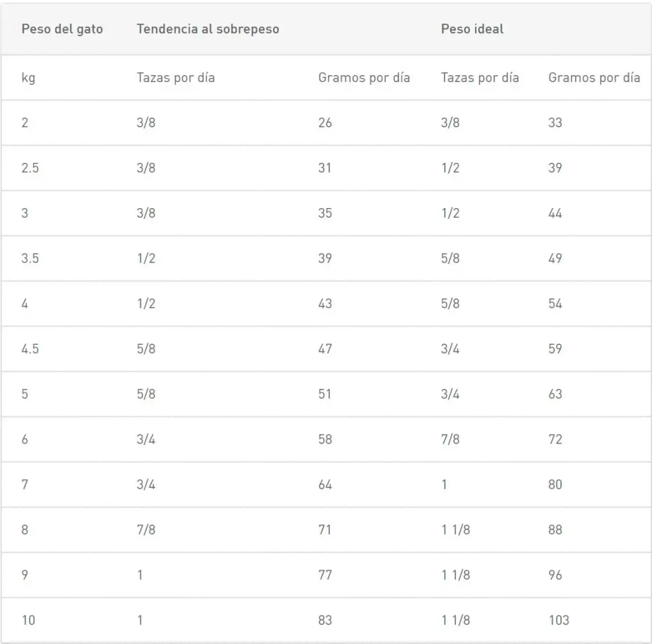This screenshot has height=644, width=652.
Task: Click the 80 grams cell for 7 kg
Action: [555, 484]
